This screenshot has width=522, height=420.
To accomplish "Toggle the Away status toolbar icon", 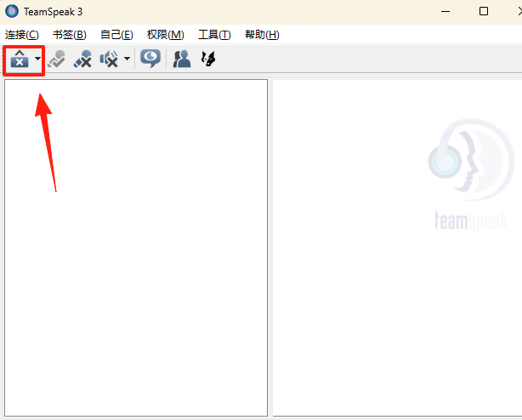I will pyautogui.click(x=56, y=59).
